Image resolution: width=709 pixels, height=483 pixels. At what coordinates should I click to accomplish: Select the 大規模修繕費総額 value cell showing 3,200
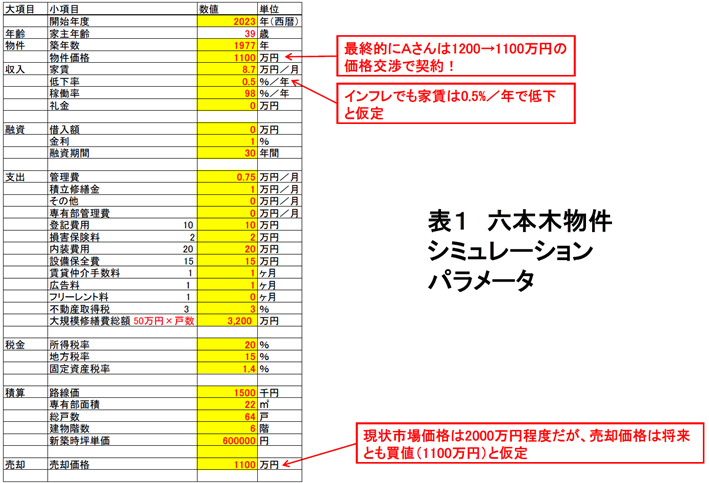click(x=228, y=321)
